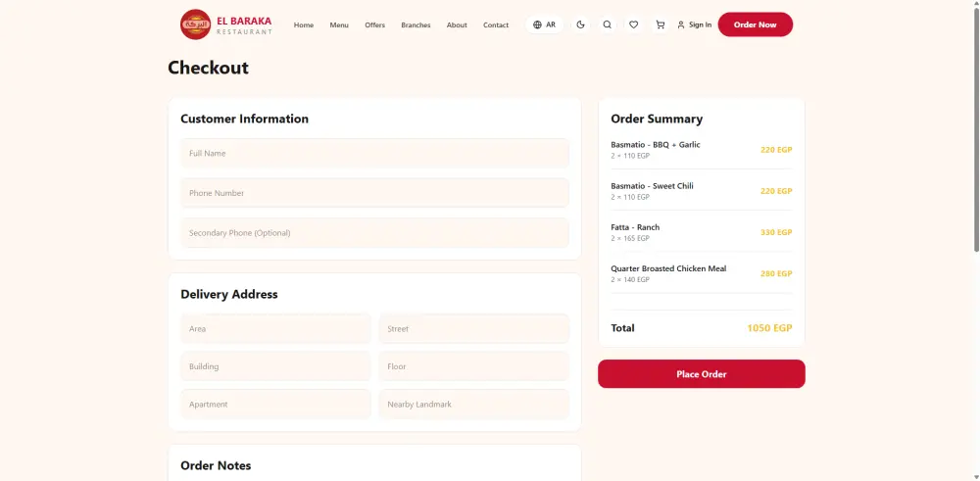Focus the Building input field
The height and width of the screenshot is (481, 980).
pyautogui.click(x=275, y=366)
